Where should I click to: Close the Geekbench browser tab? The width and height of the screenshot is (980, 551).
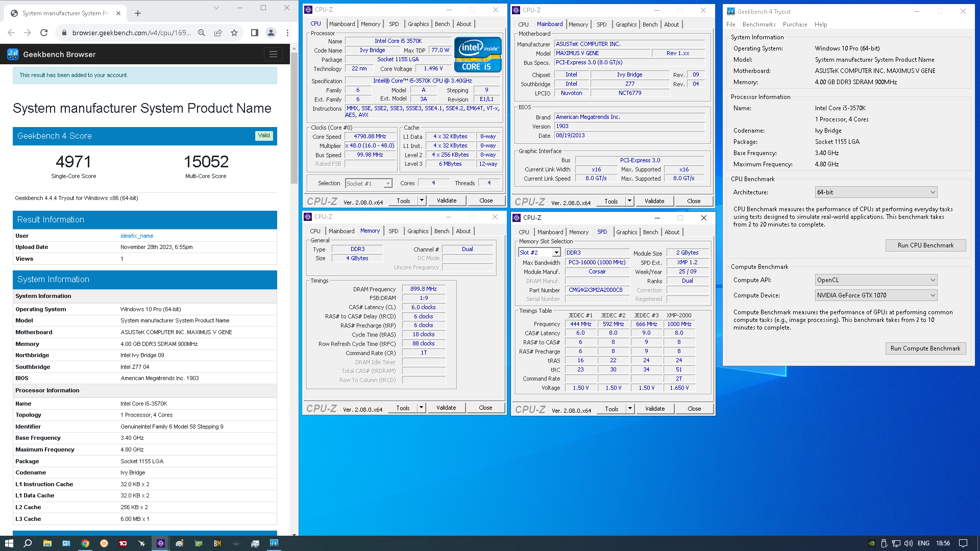pyautogui.click(x=118, y=13)
